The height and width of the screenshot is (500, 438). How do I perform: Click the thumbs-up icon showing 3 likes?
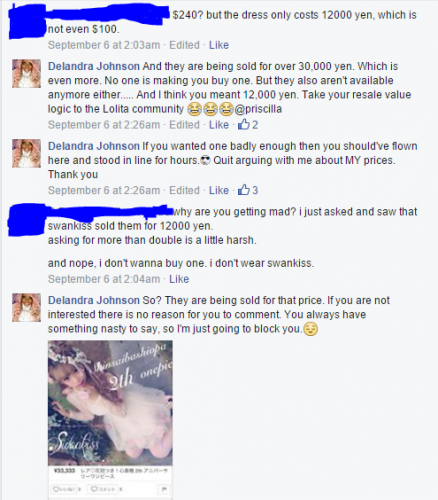(244, 190)
